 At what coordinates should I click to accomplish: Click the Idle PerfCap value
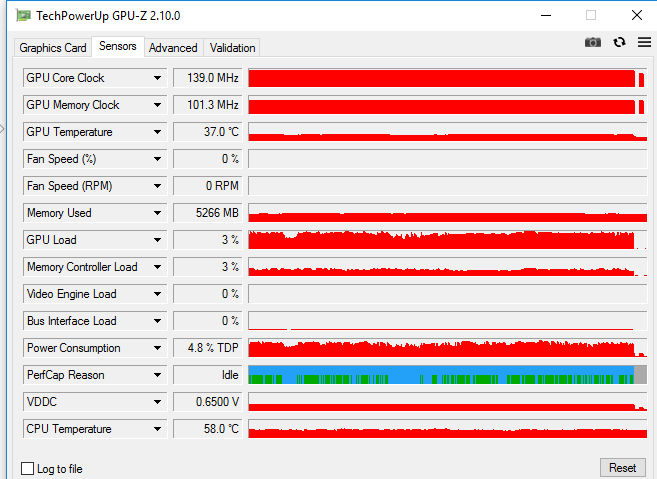(207, 375)
